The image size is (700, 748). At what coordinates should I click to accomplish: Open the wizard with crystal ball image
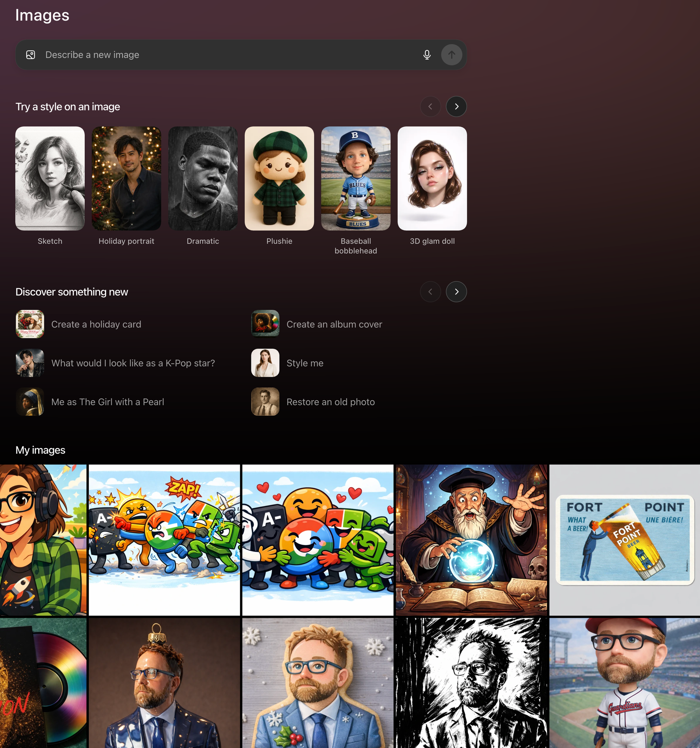pyautogui.click(x=471, y=539)
